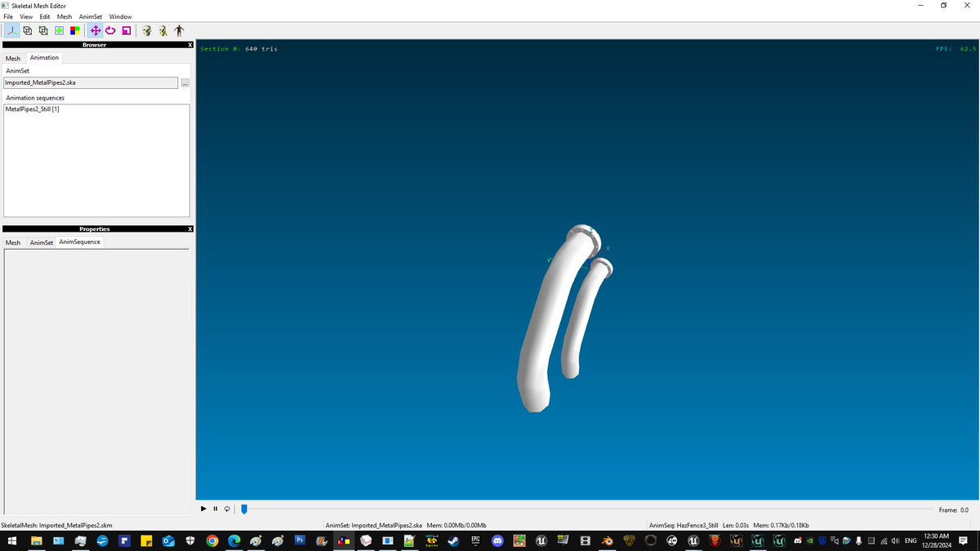Click the plain skull toolbar icon
The image size is (980, 551).
[146, 31]
